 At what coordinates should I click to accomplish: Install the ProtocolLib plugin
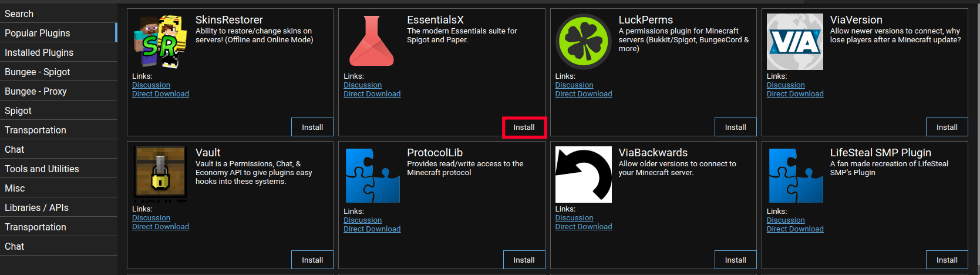point(524,260)
